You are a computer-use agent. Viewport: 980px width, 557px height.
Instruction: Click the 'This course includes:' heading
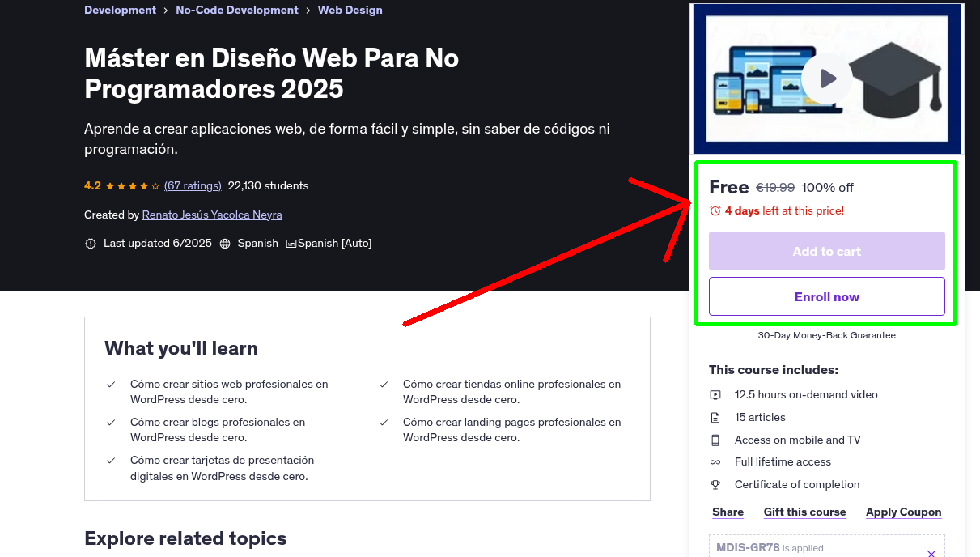(x=774, y=370)
